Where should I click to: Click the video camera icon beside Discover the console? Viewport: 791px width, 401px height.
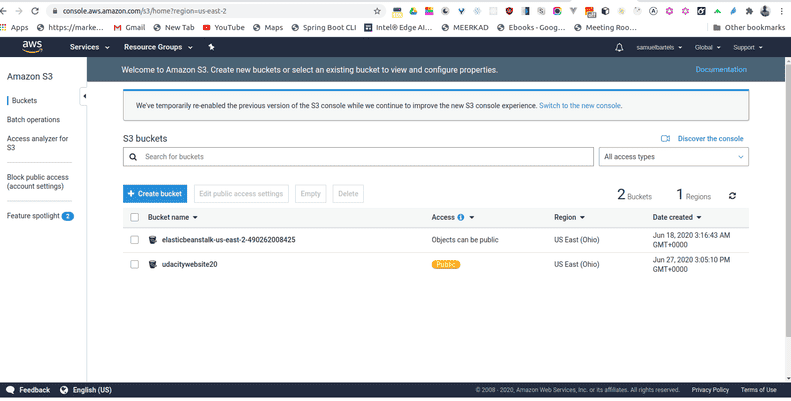(x=665, y=139)
